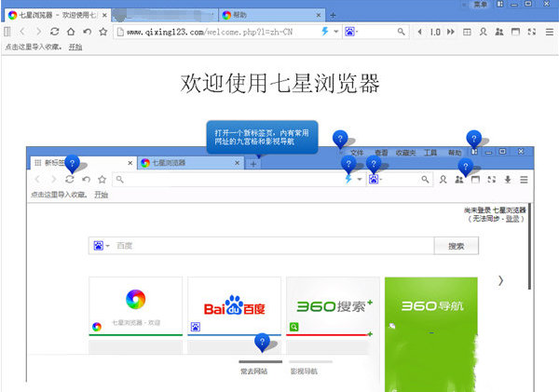Click the outer address bar URL field
The height and width of the screenshot is (392, 559).
pyautogui.click(x=214, y=32)
